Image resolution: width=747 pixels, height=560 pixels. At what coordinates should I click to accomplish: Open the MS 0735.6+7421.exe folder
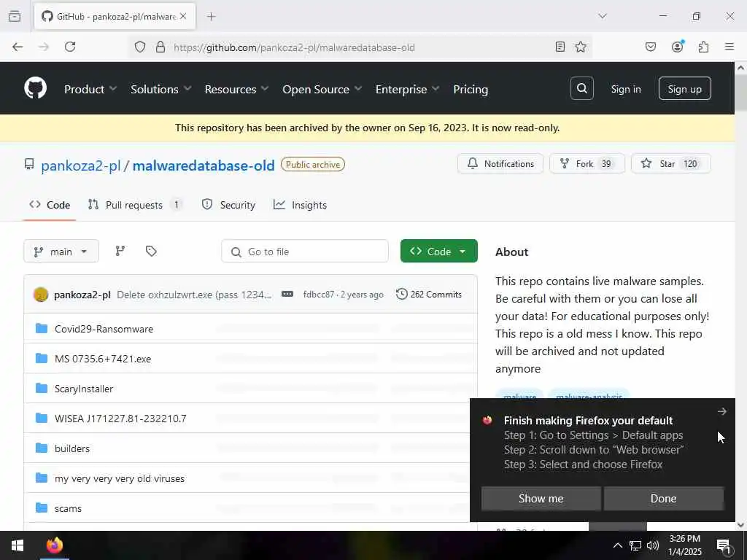point(103,359)
